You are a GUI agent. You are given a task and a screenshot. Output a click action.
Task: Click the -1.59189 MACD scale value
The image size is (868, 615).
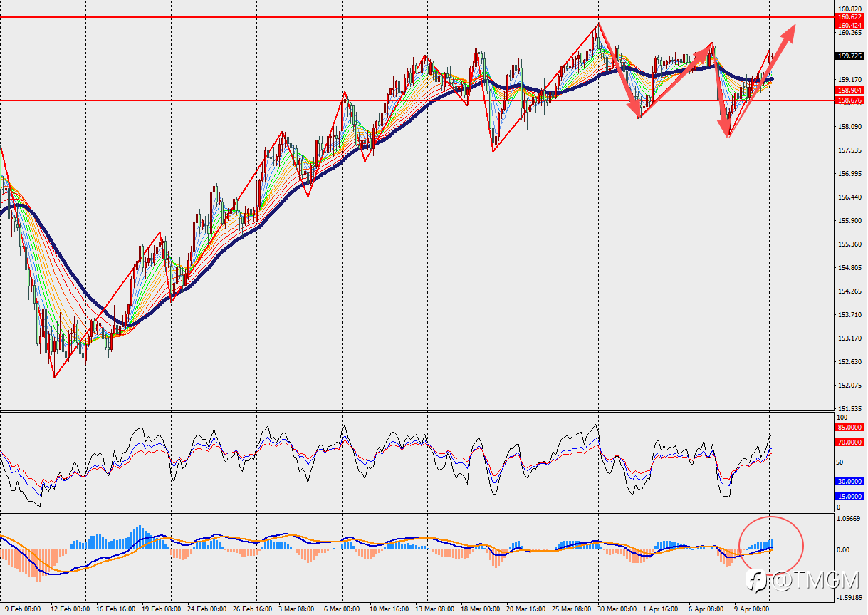[x=851, y=598]
